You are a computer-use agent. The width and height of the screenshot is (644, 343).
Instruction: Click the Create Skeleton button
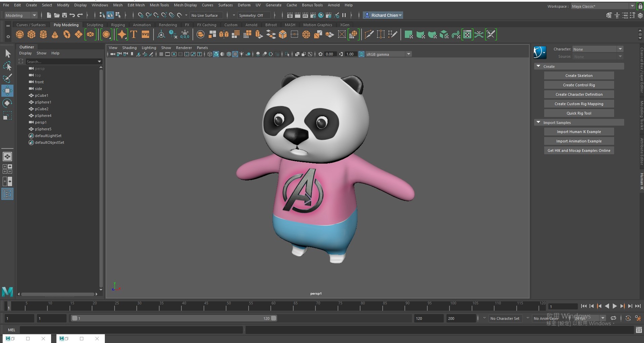pos(578,76)
